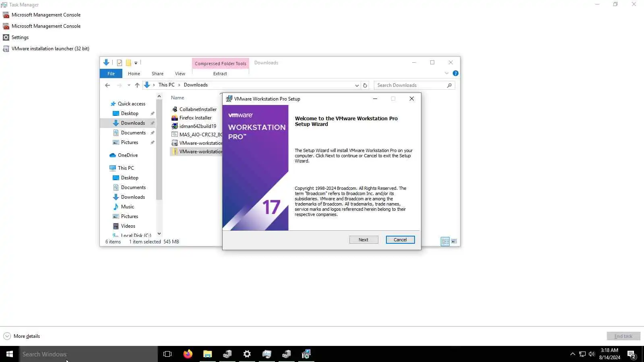Open the Customize Quick Access Toolbar dropdown

[136, 63]
